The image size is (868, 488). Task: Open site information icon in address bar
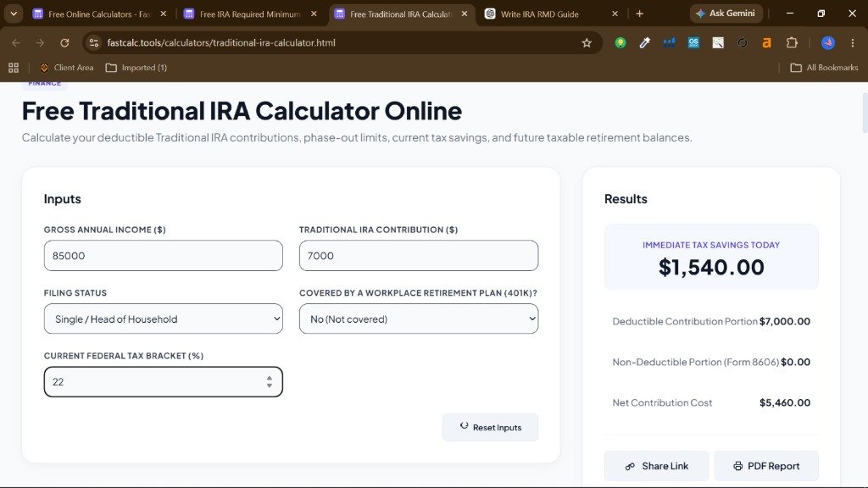point(94,42)
